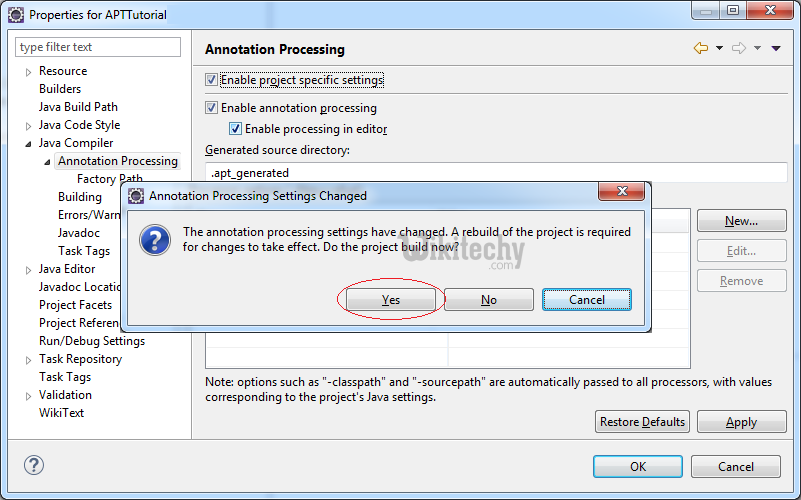The image size is (801, 500).
Task: Click the Yes button in the dialog
Action: pyautogui.click(x=390, y=299)
